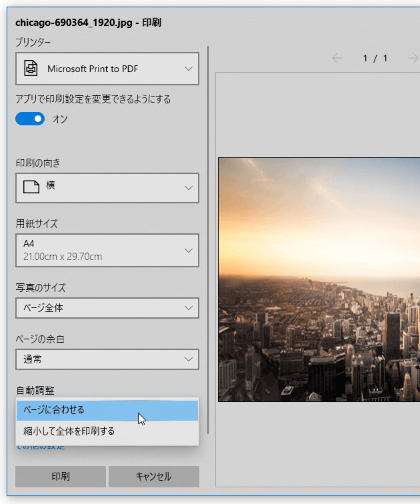The width and height of the screenshot is (420, 504).
Task: Click the 自動調整 label
Action: coord(35,391)
